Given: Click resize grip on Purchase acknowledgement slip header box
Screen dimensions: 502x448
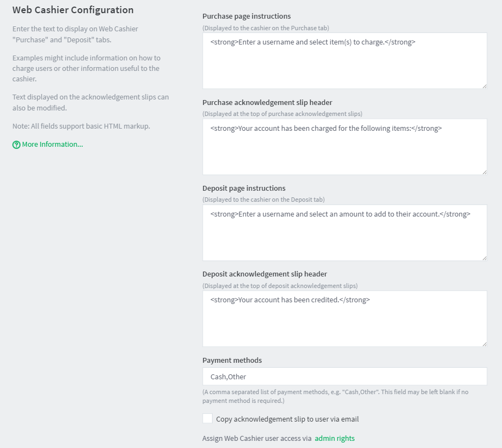Looking at the screenshot, I should [x=484, y=172].
